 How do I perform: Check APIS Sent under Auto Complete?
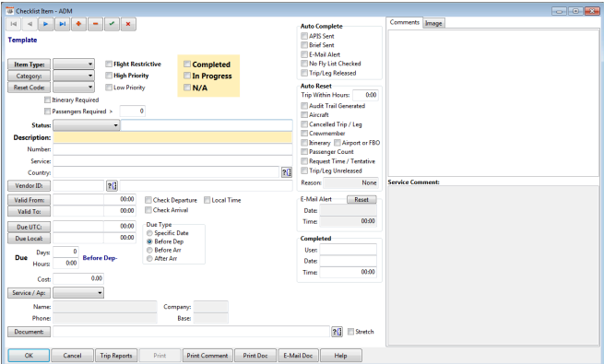tap(304, 36)
